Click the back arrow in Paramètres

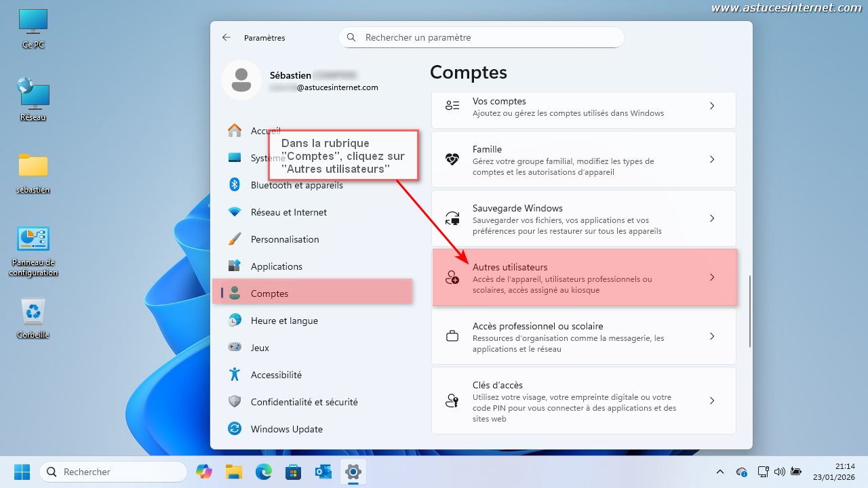226,38
